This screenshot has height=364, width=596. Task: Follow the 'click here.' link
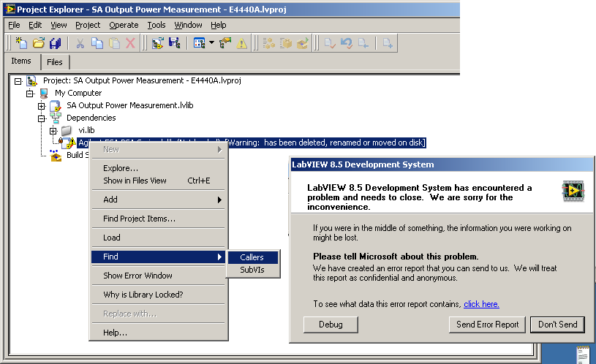481,304
